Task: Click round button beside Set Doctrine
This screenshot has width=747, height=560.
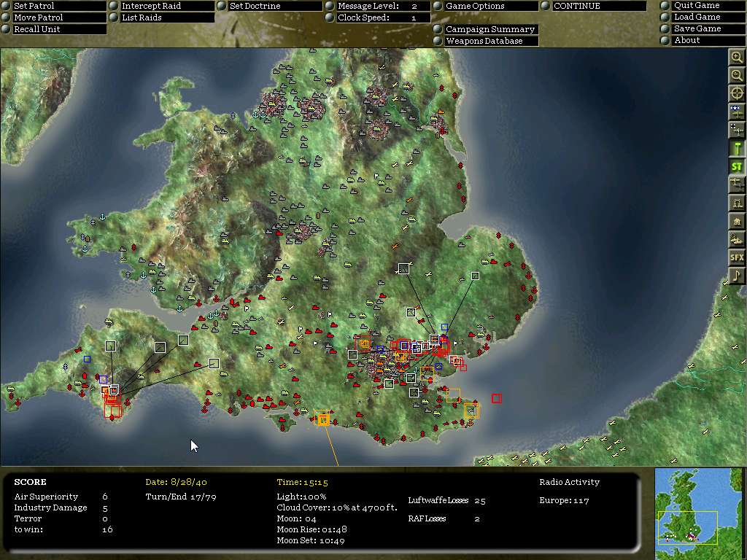Action: [222, 6]
